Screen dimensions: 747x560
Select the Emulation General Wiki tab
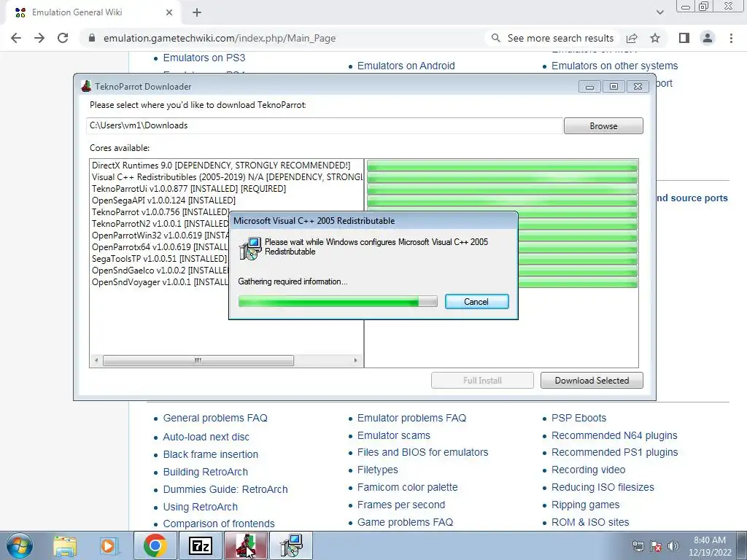click(93, 12)
